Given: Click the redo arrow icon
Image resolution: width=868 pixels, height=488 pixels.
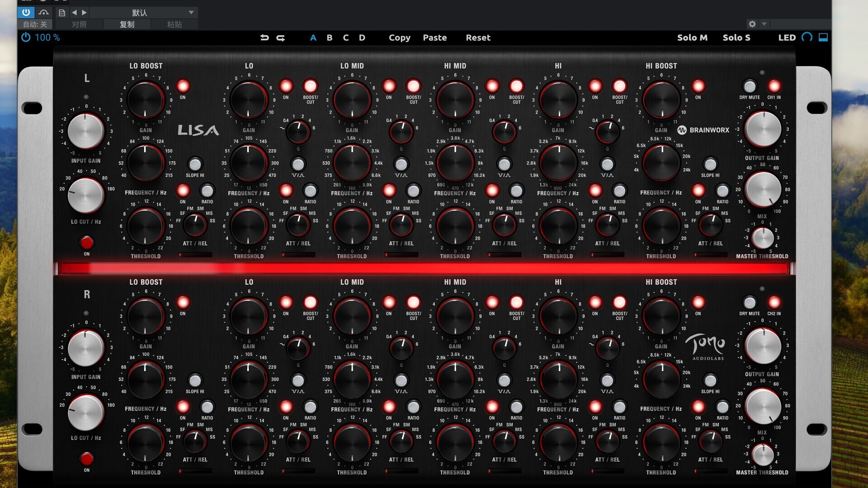Looking at the screenshot, I should (281, 38).
